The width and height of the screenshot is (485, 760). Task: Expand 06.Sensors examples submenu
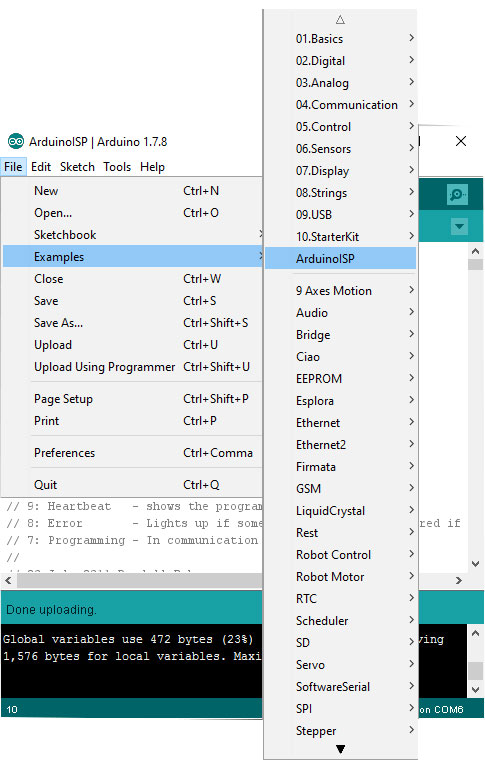tap(341, 149)
